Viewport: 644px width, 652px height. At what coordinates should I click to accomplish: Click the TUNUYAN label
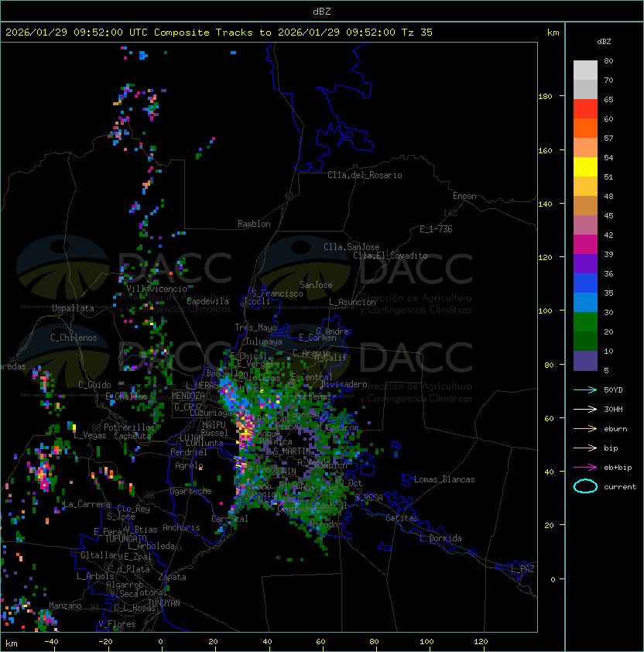164,602
